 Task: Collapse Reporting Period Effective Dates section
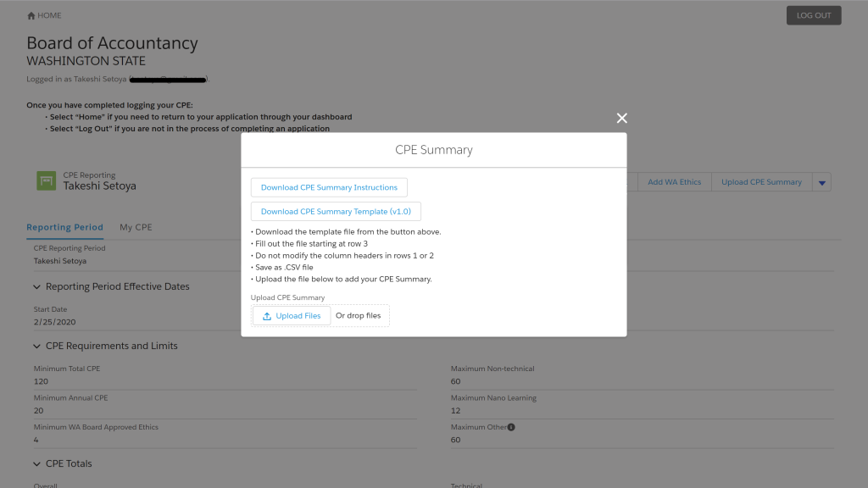(36, 286)
